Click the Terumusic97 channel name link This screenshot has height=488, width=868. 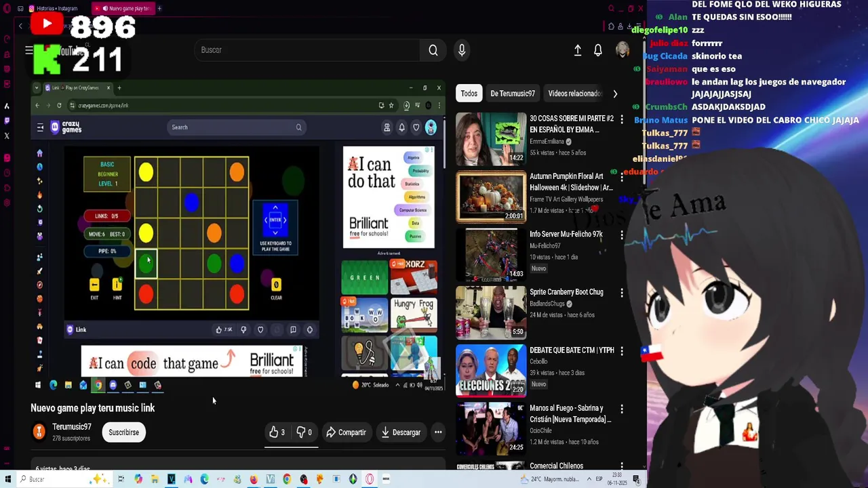pyautogui.click(x=72, y=427)
